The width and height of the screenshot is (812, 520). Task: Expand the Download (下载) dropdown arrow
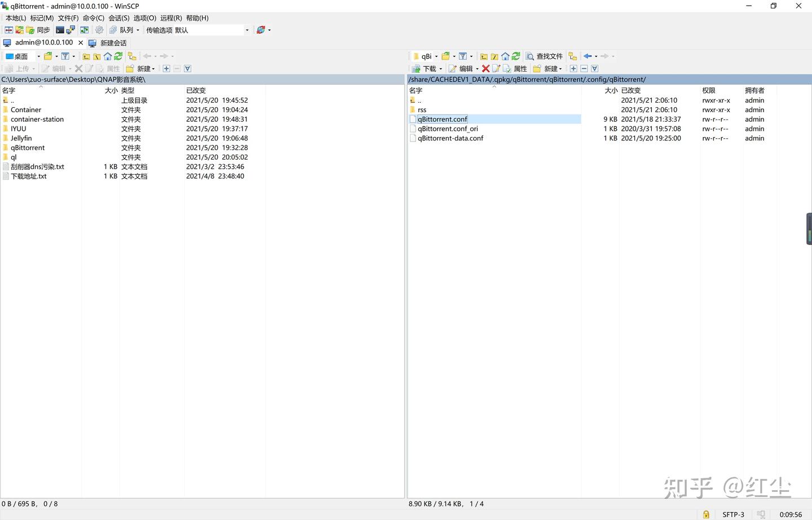[x=440, y=69]
